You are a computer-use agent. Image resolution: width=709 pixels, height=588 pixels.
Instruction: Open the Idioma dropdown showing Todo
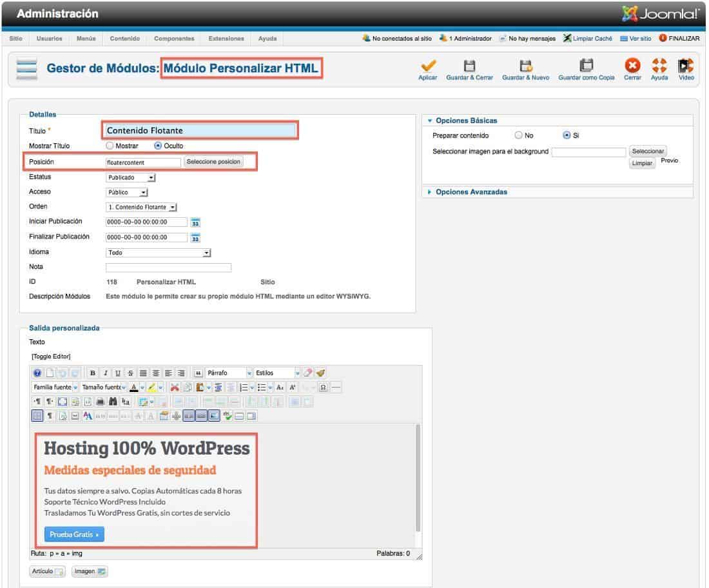[x=159, y=253]
